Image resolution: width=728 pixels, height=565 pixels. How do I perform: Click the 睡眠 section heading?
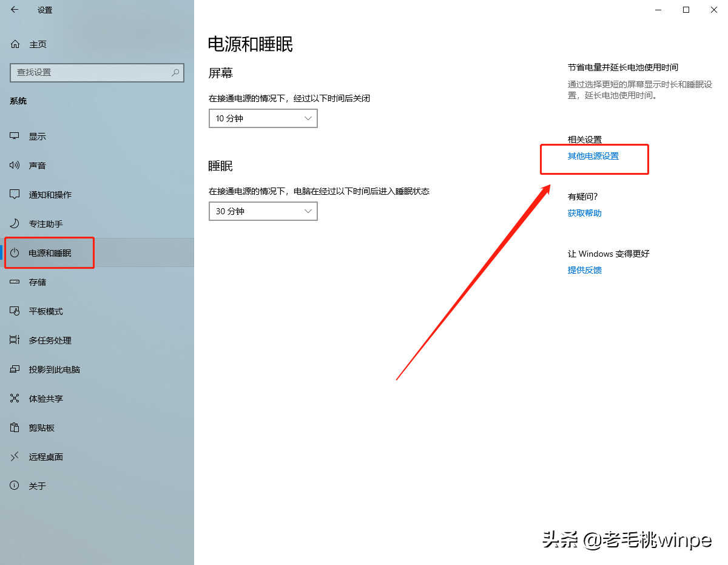(221, 166)
